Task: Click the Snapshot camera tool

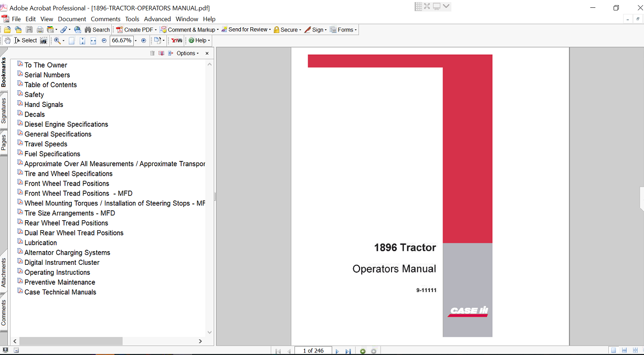Action: pos(44,40)
